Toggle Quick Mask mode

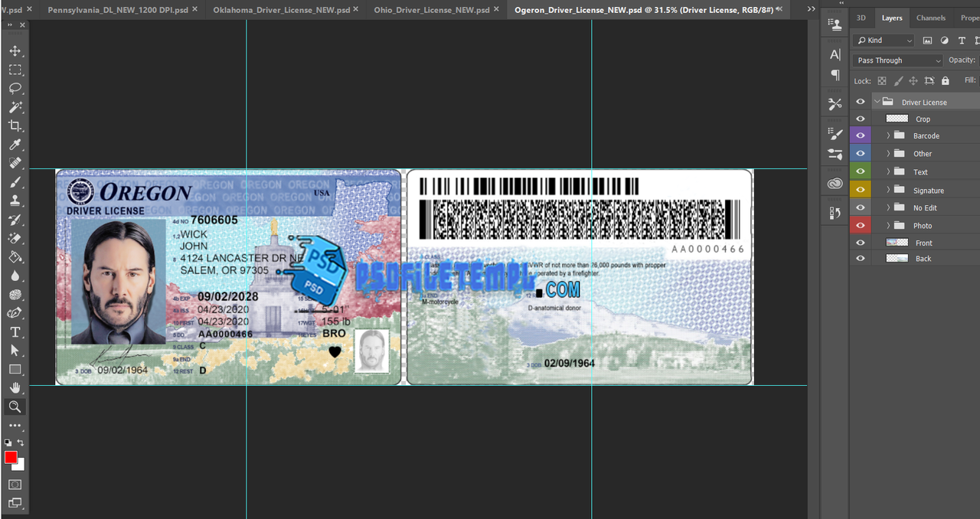[x=15, y=485]
